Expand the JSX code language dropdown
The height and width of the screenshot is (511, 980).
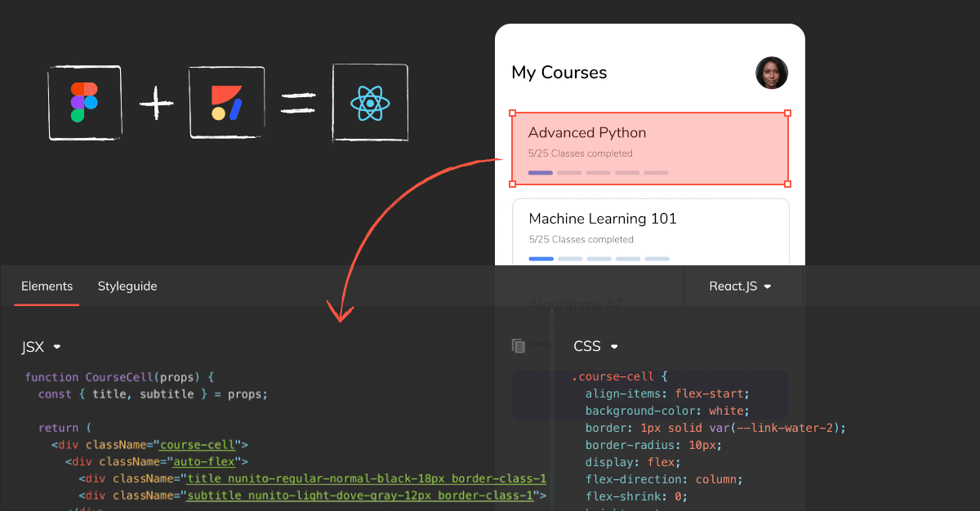coord(40,346)
